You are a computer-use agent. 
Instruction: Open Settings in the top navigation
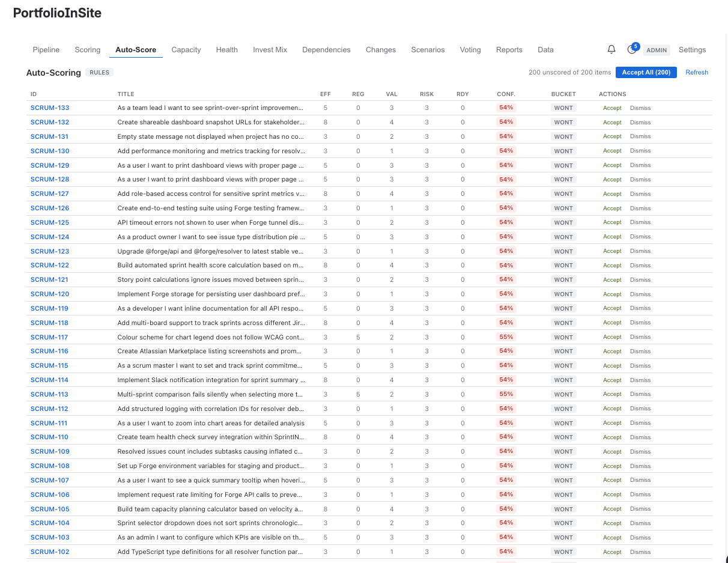[692, 50]
